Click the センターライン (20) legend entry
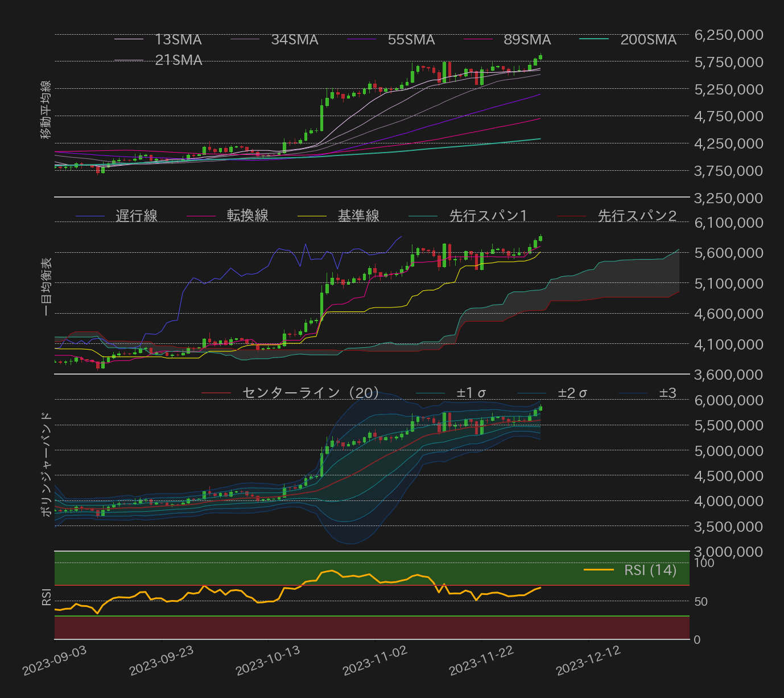784x698 pixels. [x=310, y=393]
